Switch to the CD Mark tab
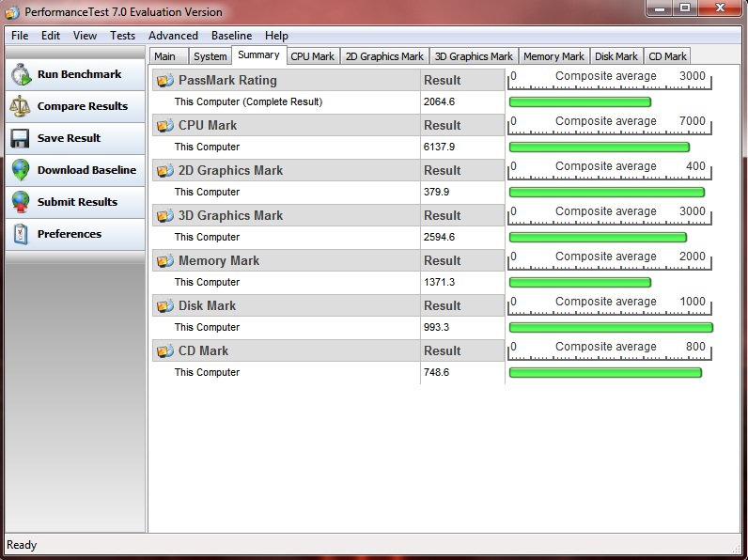This screenshot has width=748, height=560. [x=667, y=56]
